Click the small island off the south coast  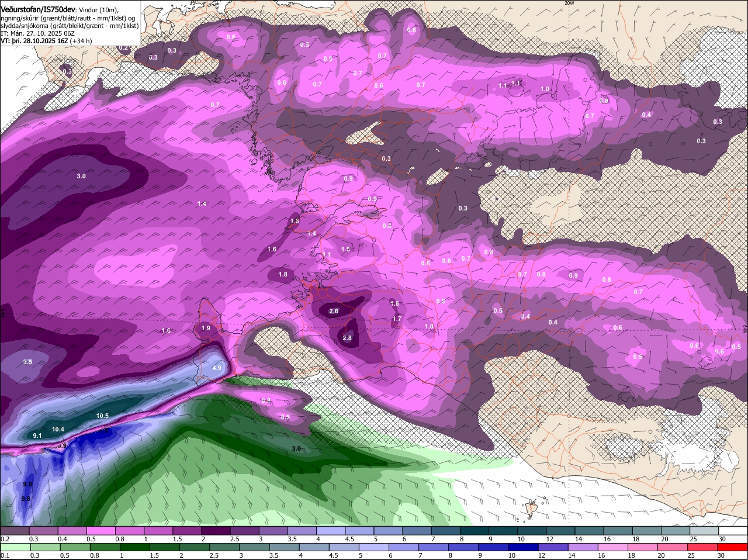531,510
